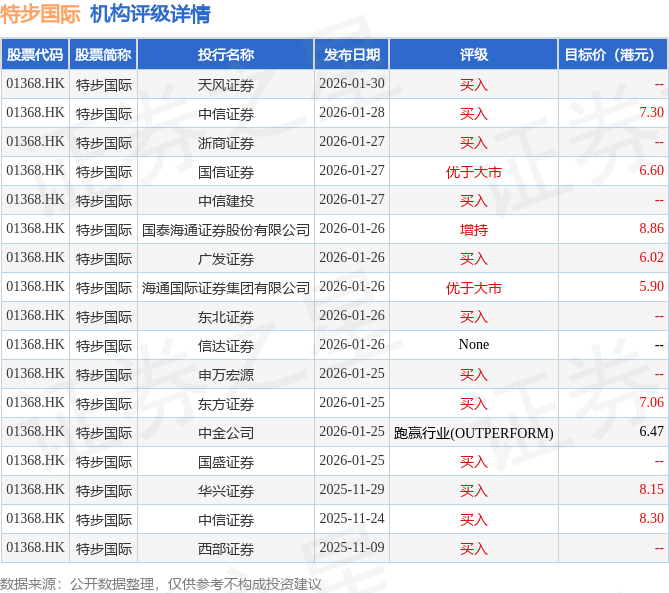Click 优于大市 rating in 海通国际 row
The image size is (669, 593).
pos(474,288)
